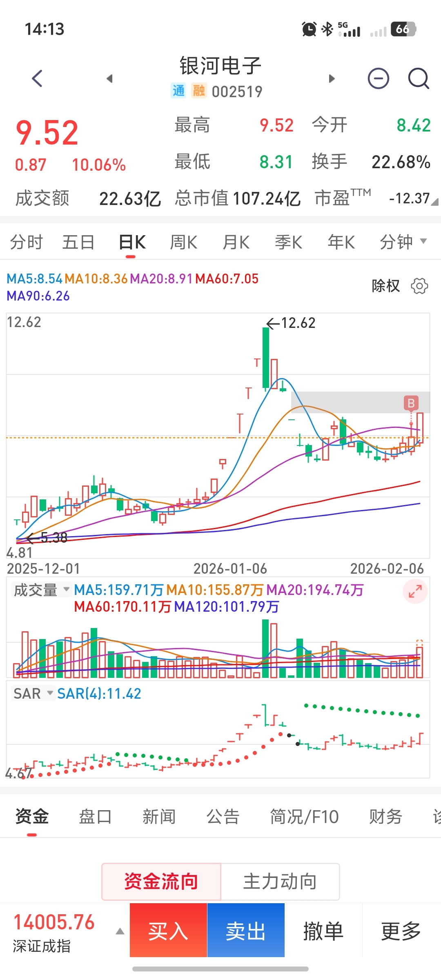Screen dimensions: 441x980
Task: Tap the 2026-01-06 date axis label
Action: click(x=230, y=568)
